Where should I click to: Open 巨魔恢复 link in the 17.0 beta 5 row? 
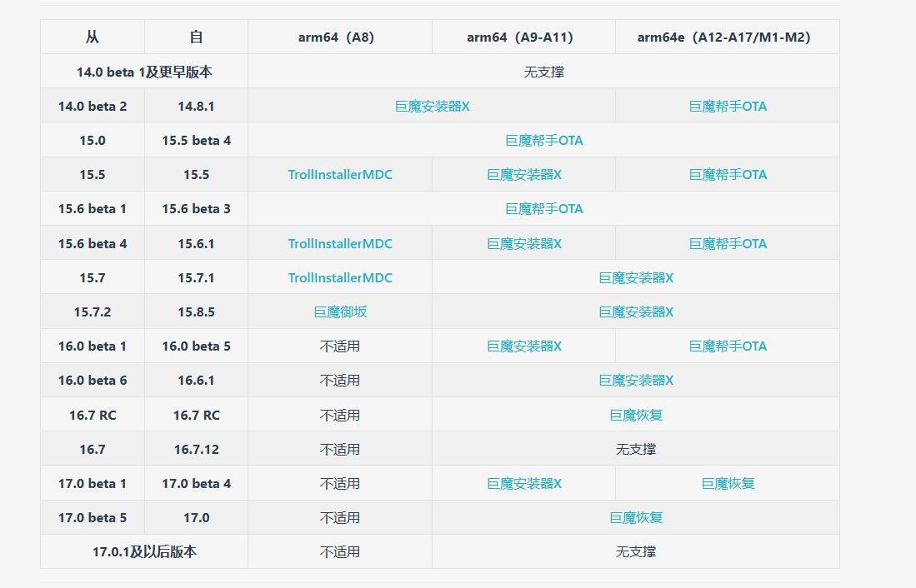636,518
